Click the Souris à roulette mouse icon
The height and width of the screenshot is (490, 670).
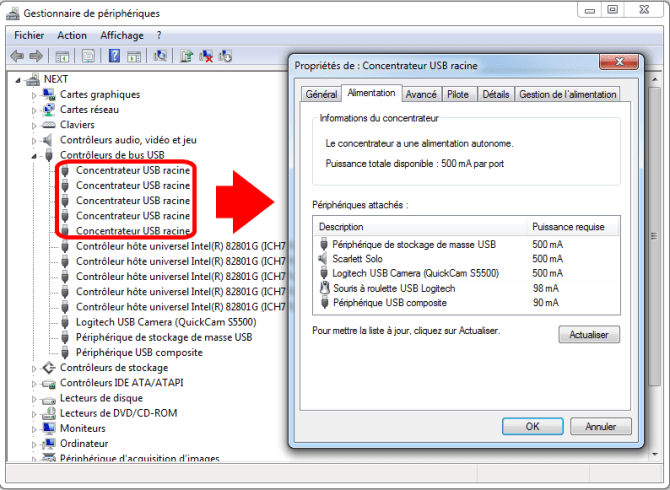coord(325,288)
